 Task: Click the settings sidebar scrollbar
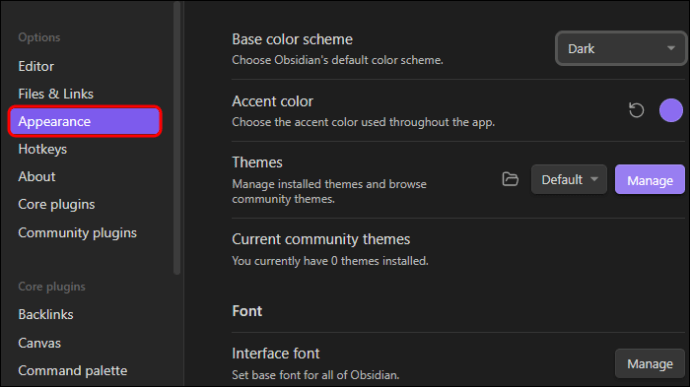coord(177,137)
